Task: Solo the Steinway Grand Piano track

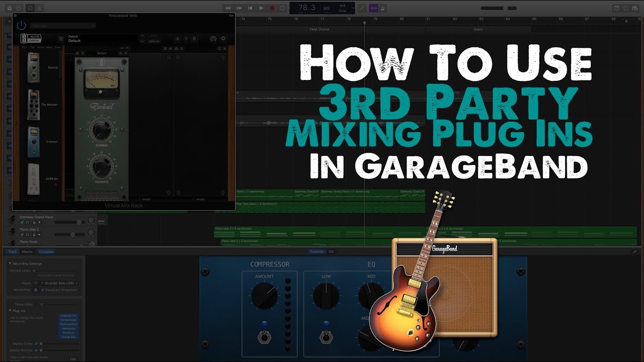Action: click(x=28, y=222)
